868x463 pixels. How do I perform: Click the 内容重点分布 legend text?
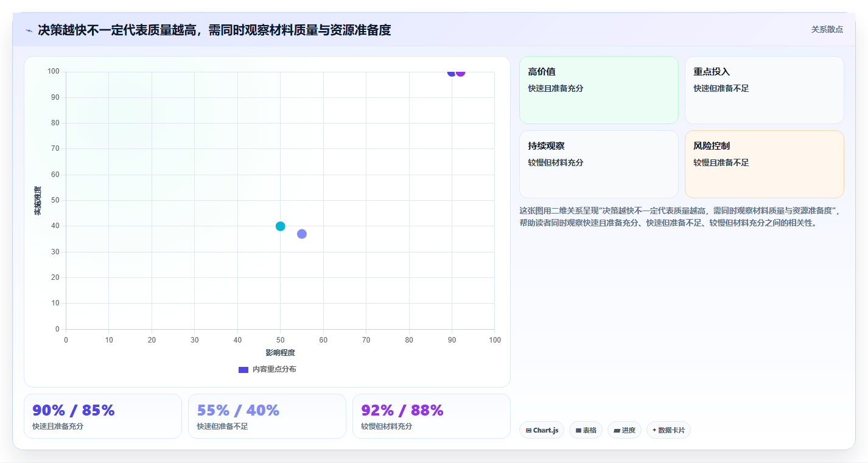click(275, 369)
